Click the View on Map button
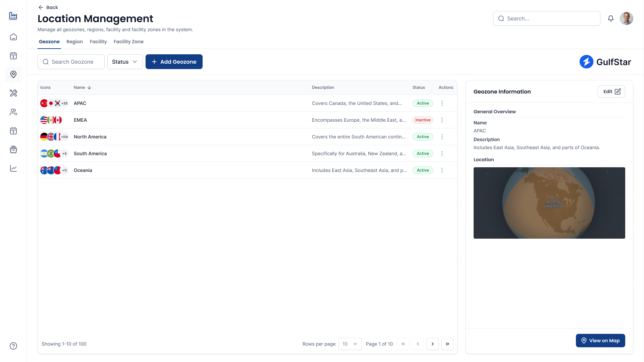 600,340
